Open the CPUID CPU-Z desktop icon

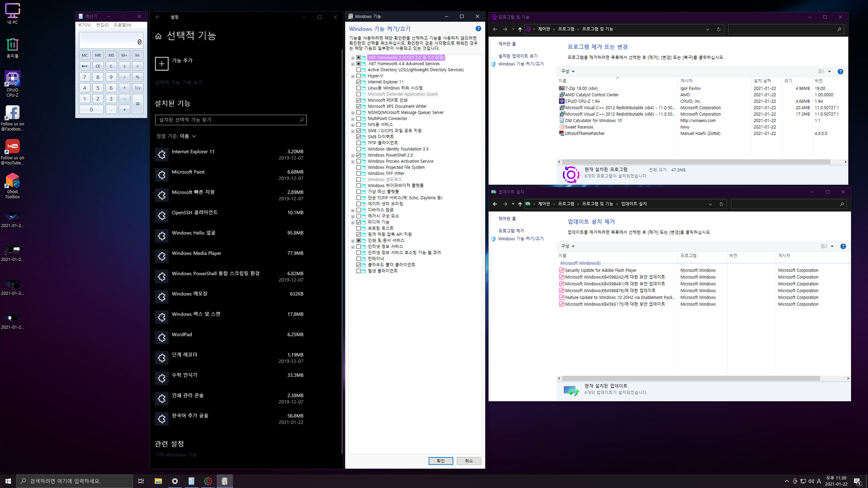click(13, 83)
